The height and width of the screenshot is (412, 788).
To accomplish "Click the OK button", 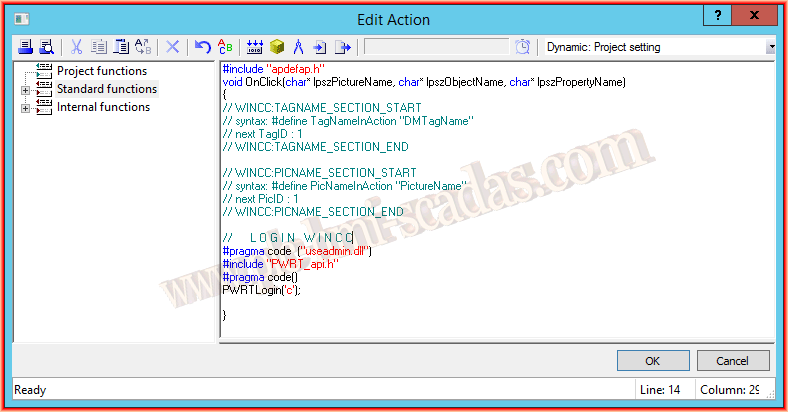I will (x=653, y=361).
